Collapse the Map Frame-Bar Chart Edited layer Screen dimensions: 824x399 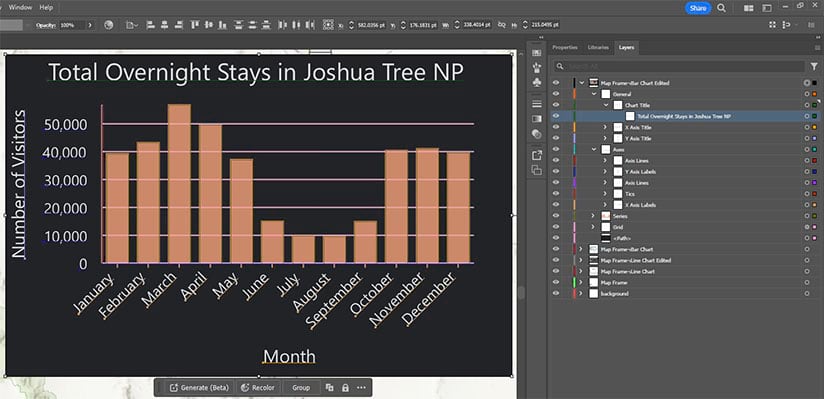pos(582,83)
